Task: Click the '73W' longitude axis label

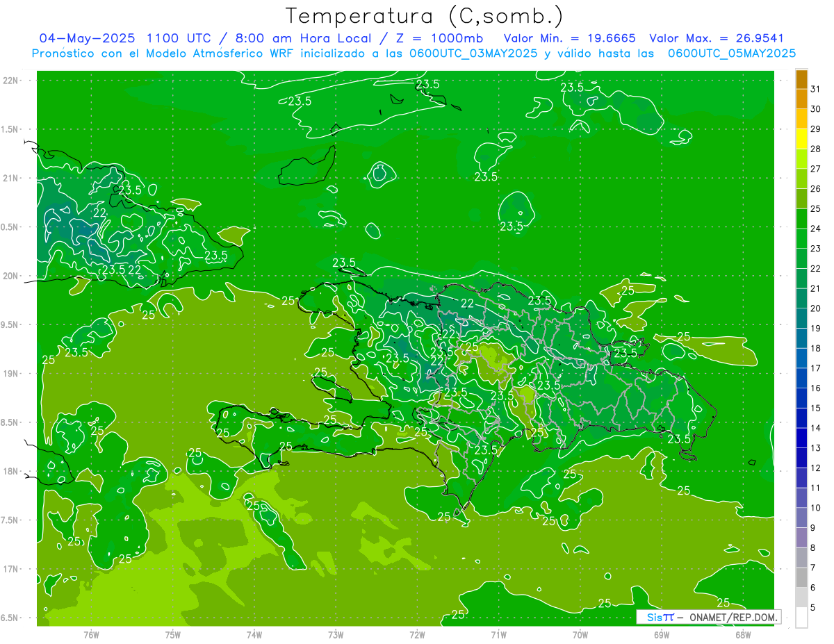Action: click(336, 634)
